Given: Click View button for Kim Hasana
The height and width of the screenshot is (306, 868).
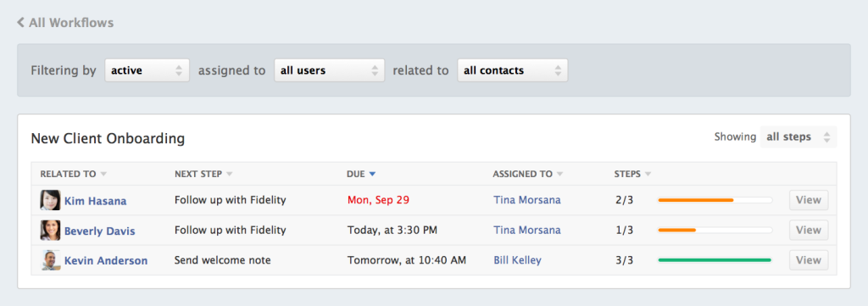Looking at the screenshot, I should point(809,200).
